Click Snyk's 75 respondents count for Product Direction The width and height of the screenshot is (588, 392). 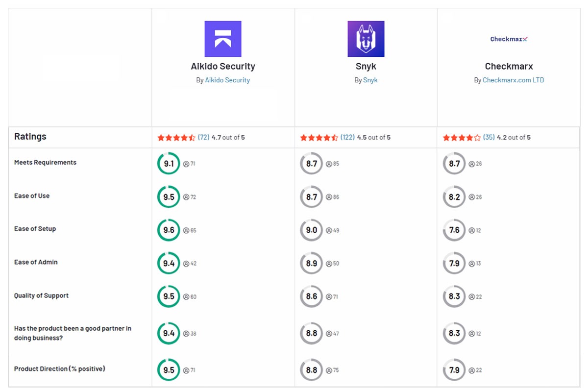[x=332, y=370]
